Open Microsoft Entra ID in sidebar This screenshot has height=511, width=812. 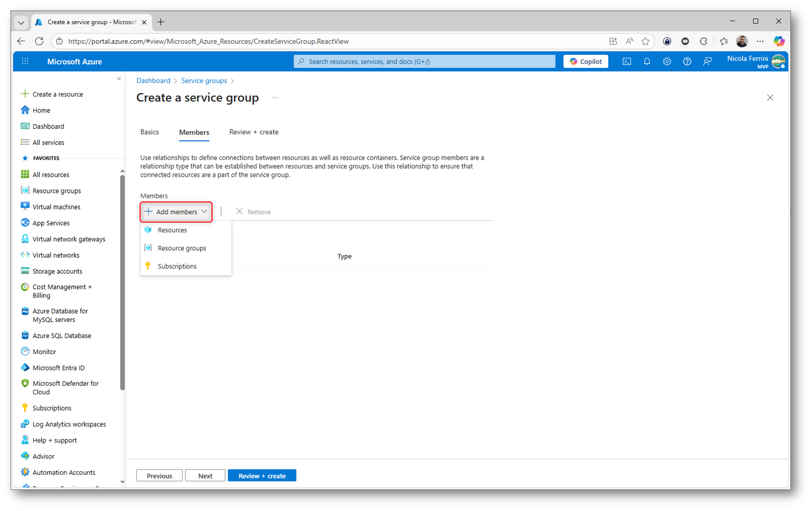pyautogui.click(x=58, y=368)
